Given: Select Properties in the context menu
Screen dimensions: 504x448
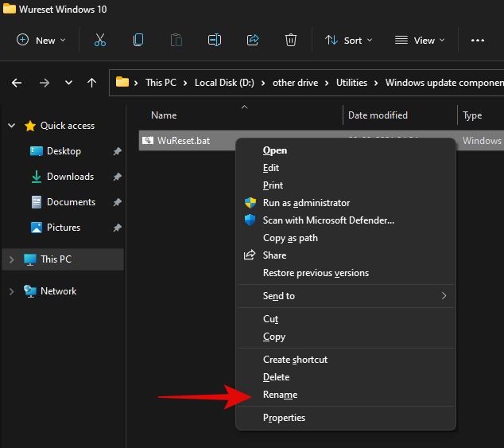Looking at the screenshot, I should coord(284,418).
